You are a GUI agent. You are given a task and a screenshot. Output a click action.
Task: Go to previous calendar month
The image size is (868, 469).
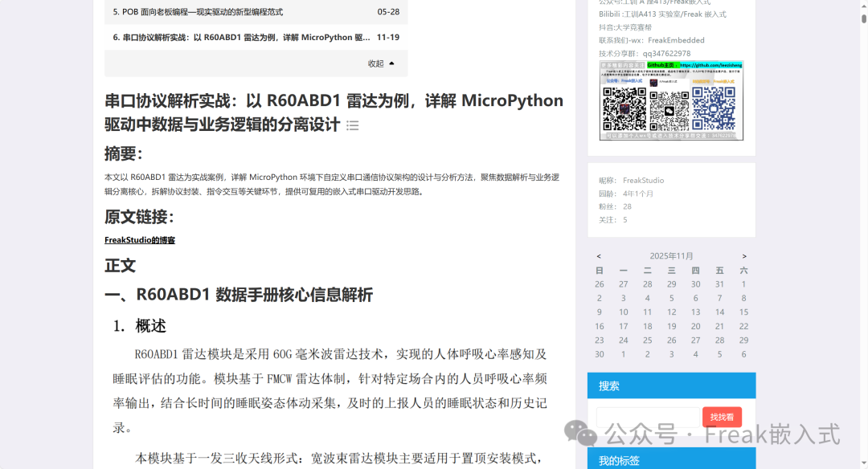[x=599, y=256]
